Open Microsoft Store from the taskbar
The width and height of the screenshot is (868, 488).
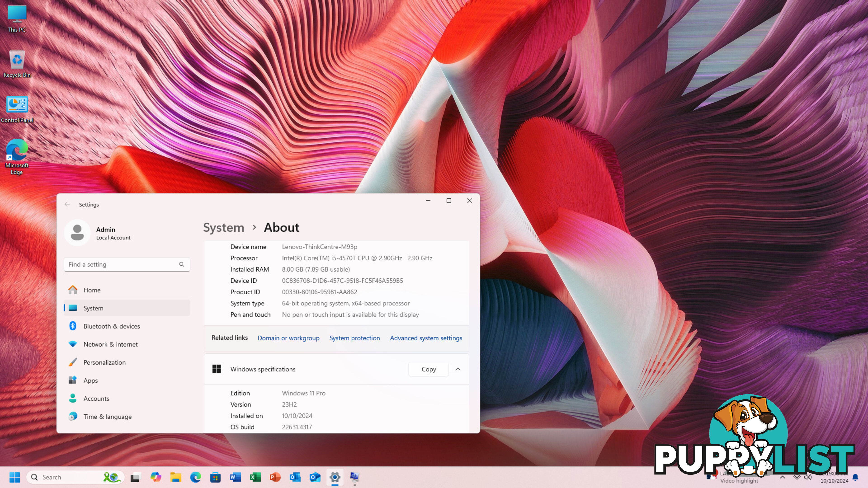pos(215,477)
